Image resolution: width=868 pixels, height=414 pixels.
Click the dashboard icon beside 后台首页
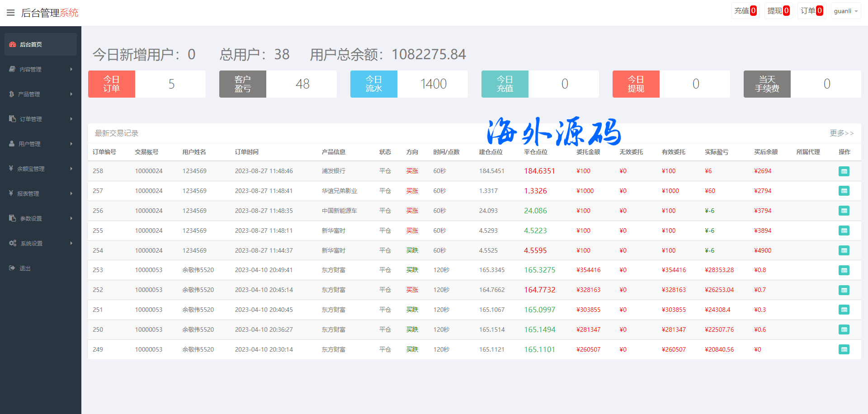pyautogui.click(x=13, y=44)
